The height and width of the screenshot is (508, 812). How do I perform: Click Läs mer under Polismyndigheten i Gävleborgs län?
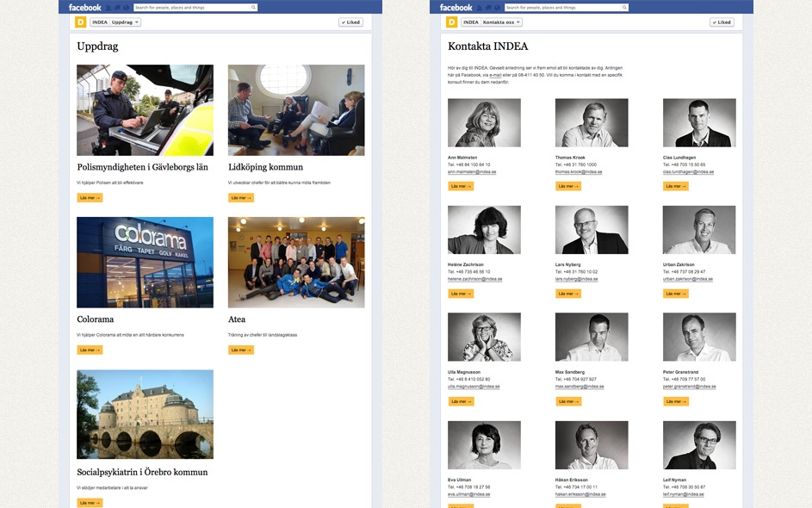click(x=90, y=198)
